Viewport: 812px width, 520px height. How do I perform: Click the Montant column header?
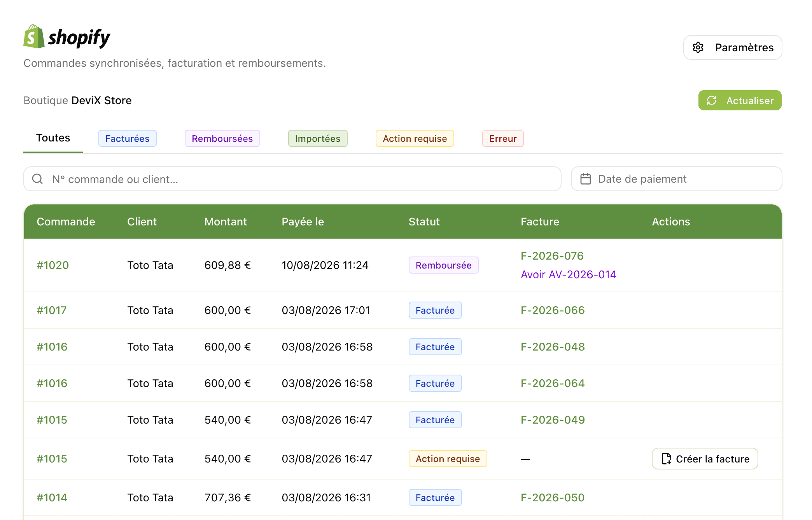226,222
